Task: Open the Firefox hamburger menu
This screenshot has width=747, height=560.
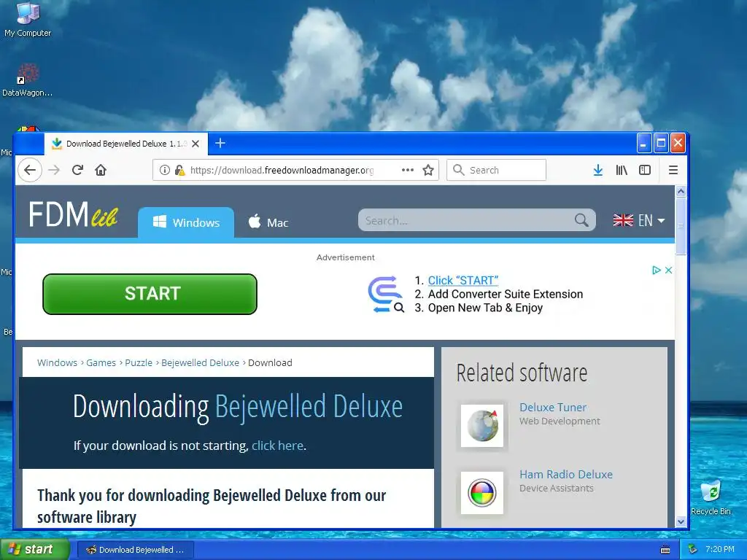Action: tap(673, 170)
